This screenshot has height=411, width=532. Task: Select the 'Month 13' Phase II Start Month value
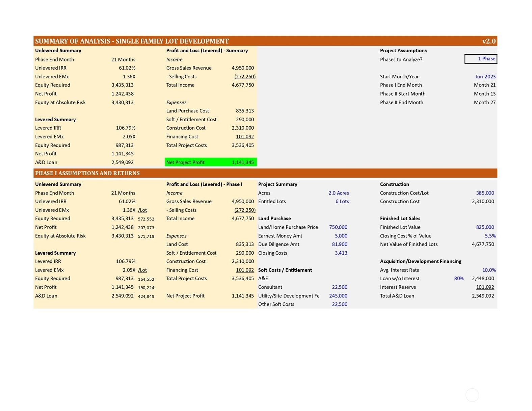(484, 94)
